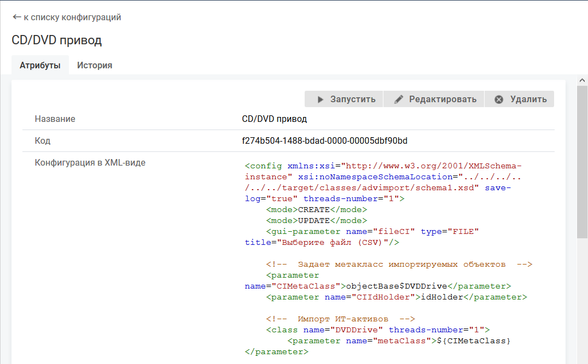The width and height of the screenshot is (588, 364).
Task: Switch to the История tab
Action: coord(95,65)
